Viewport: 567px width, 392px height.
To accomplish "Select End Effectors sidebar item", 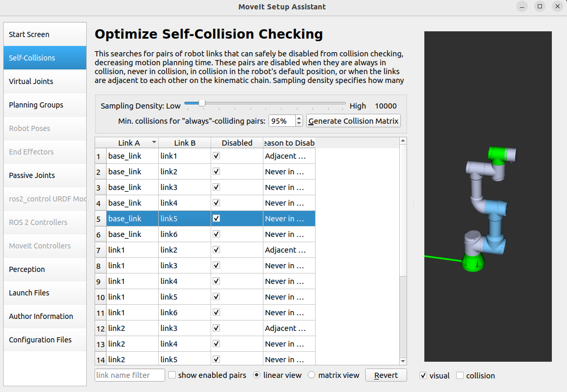I will (x=45, y=152).
